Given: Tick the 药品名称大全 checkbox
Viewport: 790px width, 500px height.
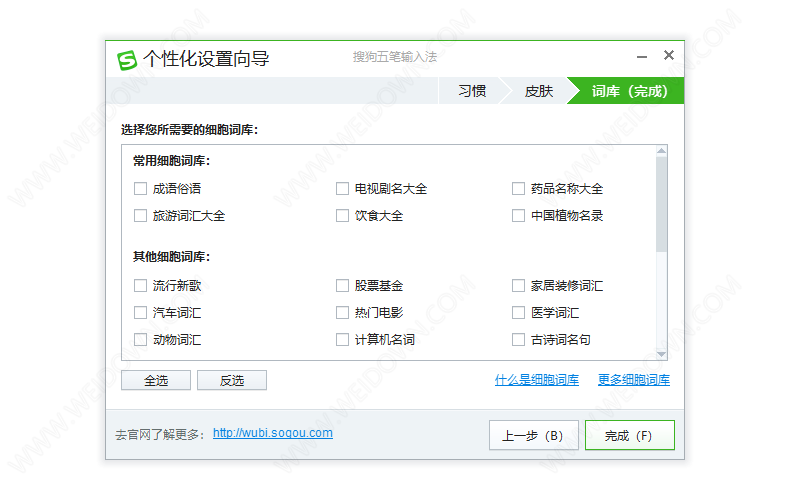Looking at the screenshot, I should 518,189.
